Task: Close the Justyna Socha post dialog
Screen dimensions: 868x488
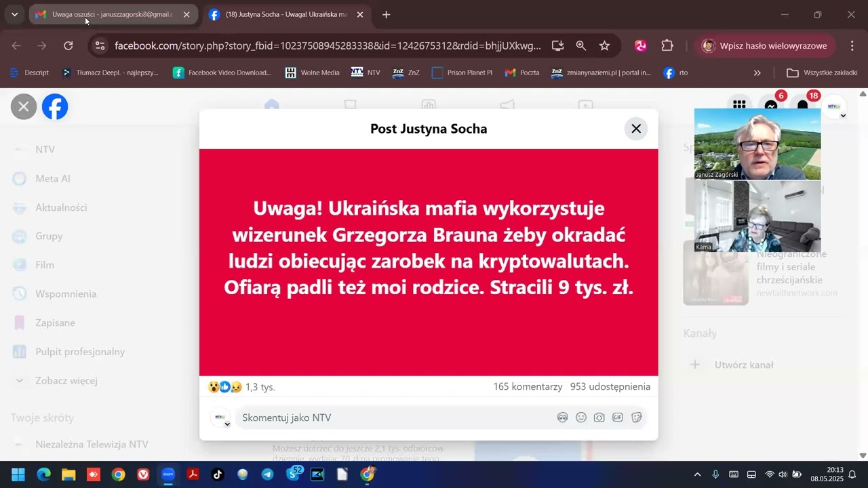Action: [x=636, y=129]
